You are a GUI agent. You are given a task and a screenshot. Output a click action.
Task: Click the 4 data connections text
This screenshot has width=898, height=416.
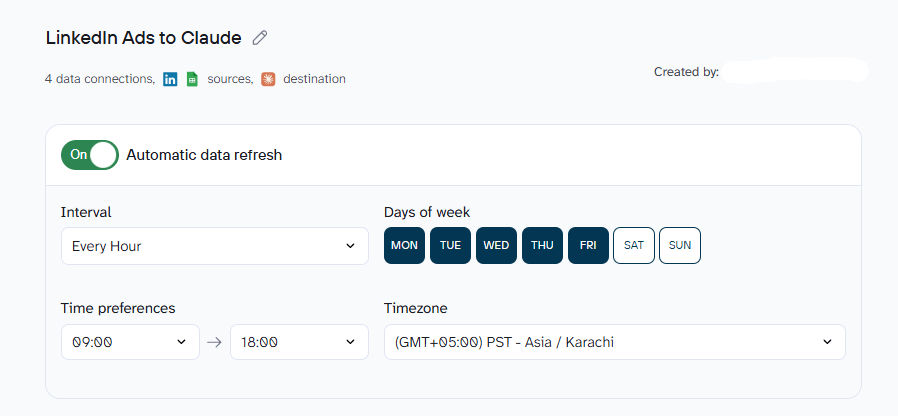tap(100, 79)
